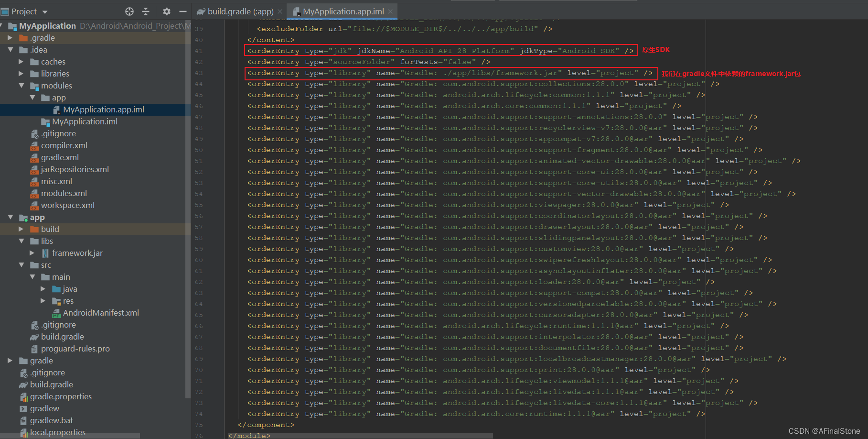Screen dimensions: 868x439
Task: Click the sourceFolder orderEntry line
Action: pos(369,62)
